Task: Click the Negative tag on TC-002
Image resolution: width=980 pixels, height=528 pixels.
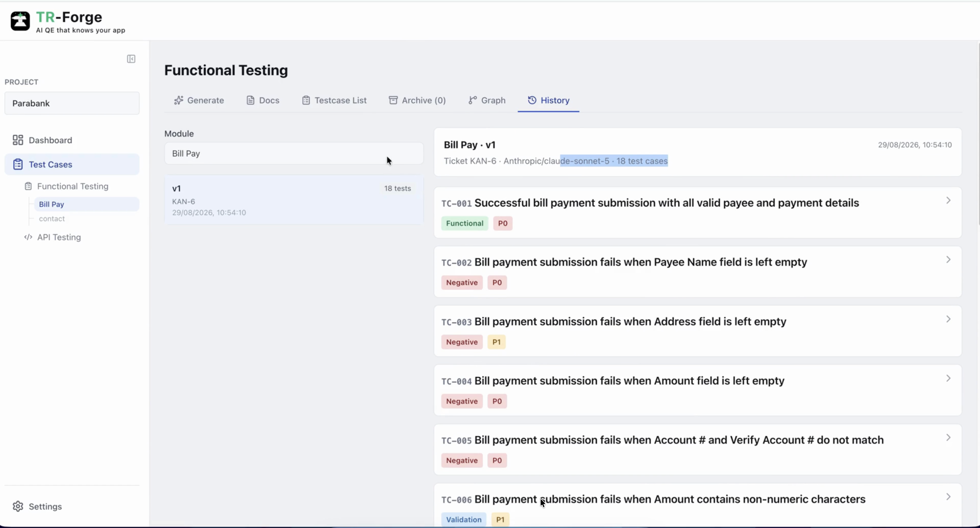Action: 462,283
